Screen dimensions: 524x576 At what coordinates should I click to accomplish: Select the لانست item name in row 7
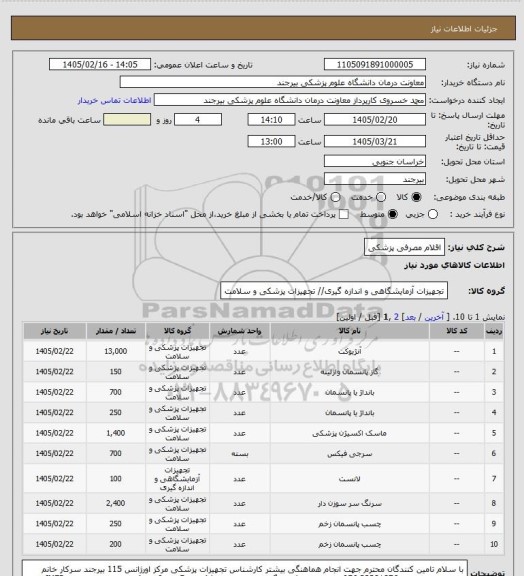point(349,479)
